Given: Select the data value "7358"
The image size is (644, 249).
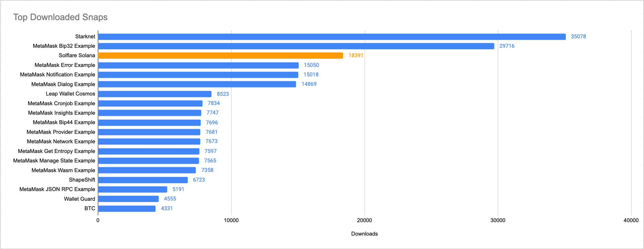Looking at the screenshot, I should (x=207, y=170).
